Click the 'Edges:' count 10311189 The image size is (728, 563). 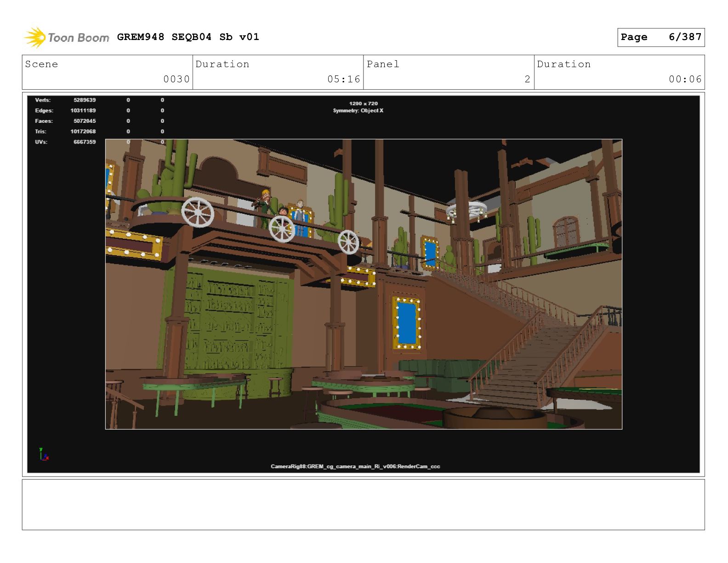pyautogui.click(x=83, y=110)
